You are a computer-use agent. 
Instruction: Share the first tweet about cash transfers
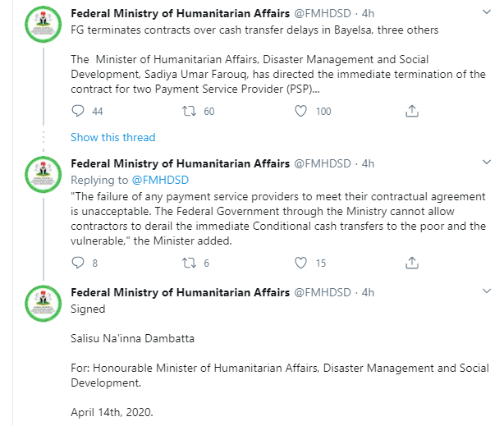pyautogui.click(x=413, y=112)
